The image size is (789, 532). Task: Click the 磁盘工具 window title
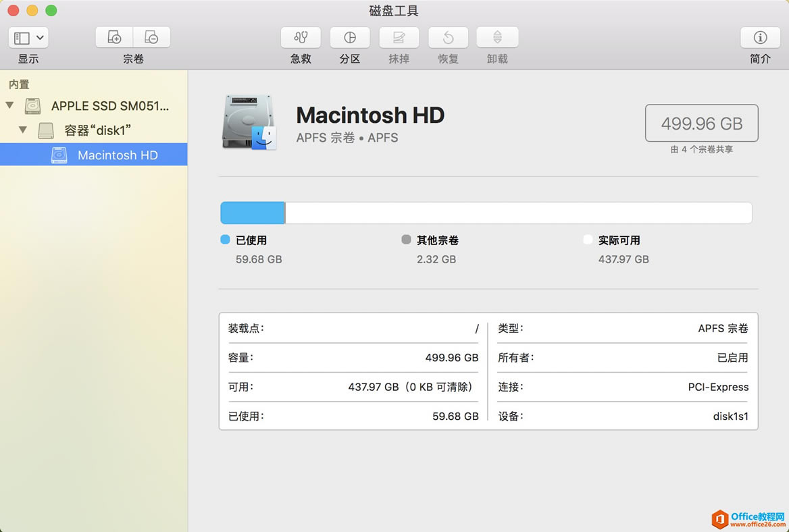[394, 11]
